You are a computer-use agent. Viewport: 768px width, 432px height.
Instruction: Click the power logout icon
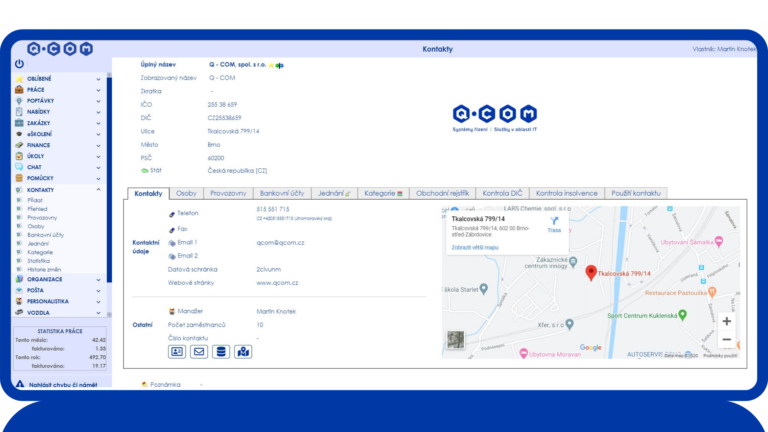19,63
